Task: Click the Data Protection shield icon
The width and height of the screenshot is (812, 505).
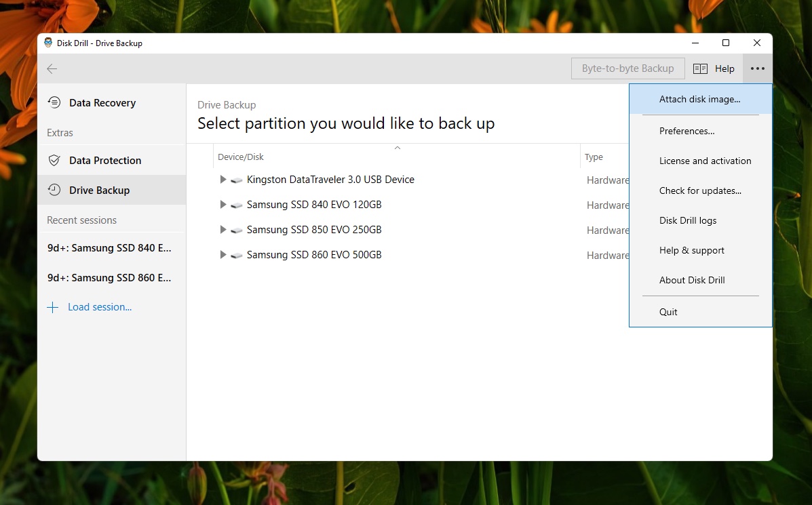Action: [x=54, y=161]
